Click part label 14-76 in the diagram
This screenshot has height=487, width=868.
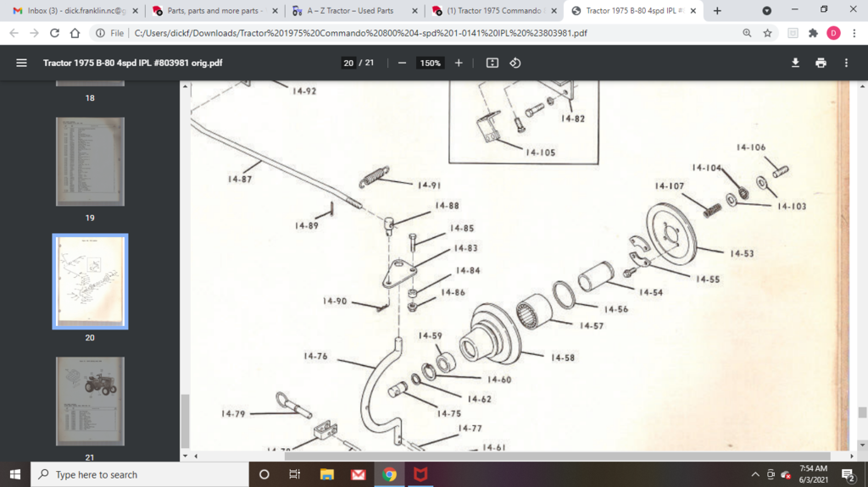[x=315, y=356]
